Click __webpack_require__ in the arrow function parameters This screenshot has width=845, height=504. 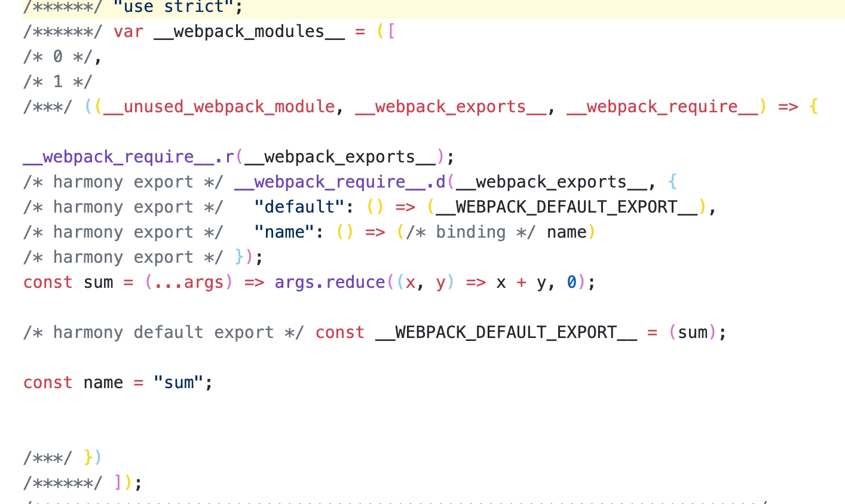[663, 106]
